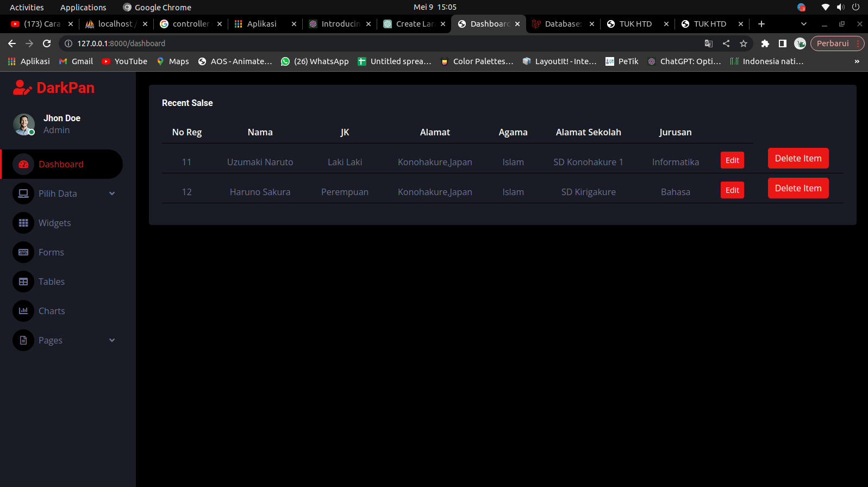Switch to the localhost tab

click(116, 24)
